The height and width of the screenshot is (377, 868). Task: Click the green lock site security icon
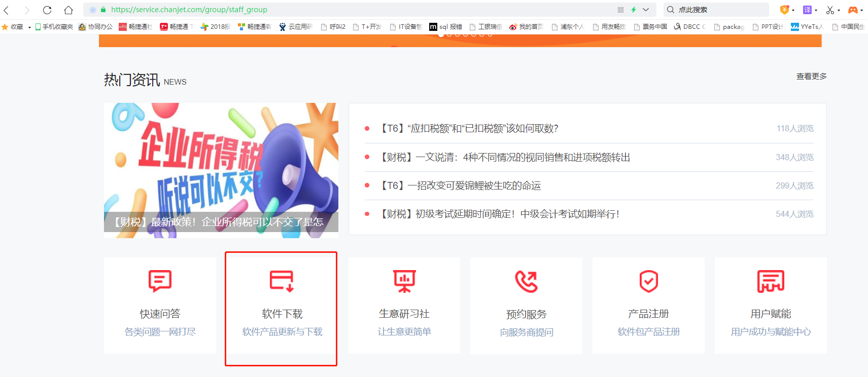[x=103, y=10]
